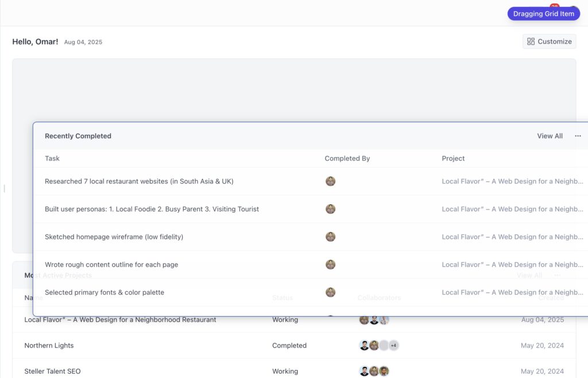Click first collaborator avatar of Northern Lights
The height and width of the screenshot is (378, 588).
pos(364,345)
